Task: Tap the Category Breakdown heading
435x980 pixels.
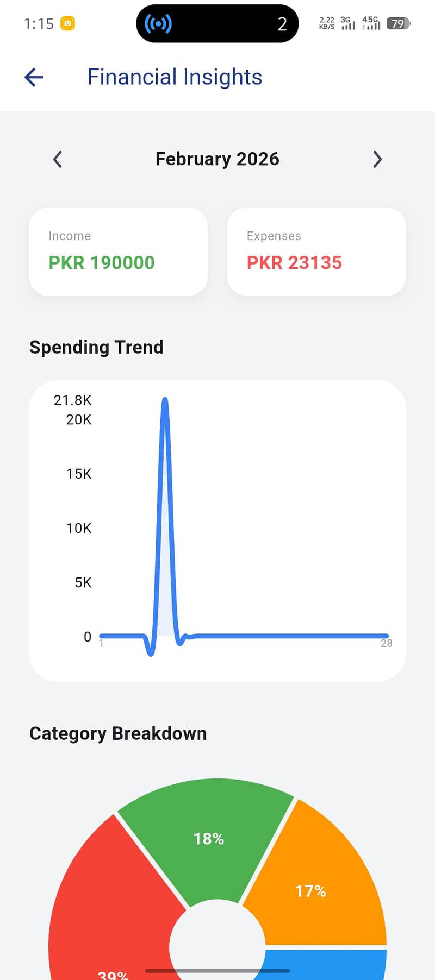Action: pyautogui.click(x=118, y=733)
